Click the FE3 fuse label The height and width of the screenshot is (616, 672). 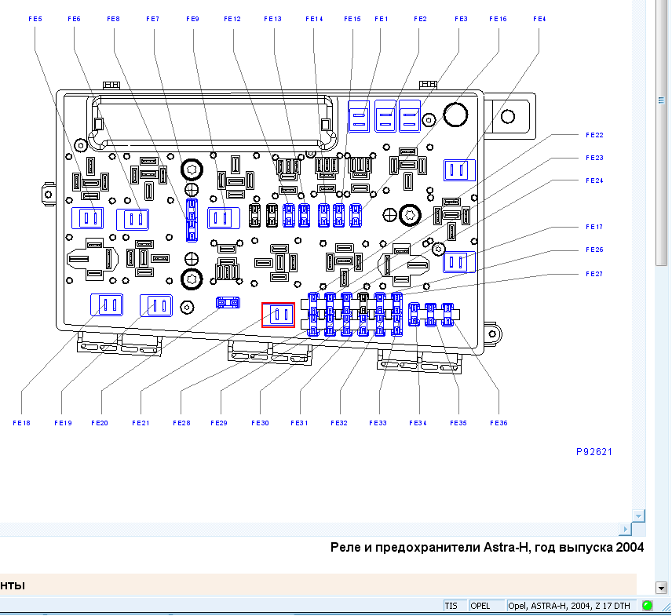pos(461,19)
